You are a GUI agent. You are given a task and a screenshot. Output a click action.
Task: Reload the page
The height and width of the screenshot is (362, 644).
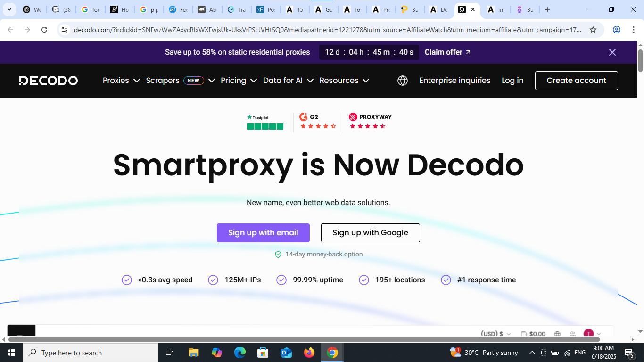tap(44, 30)
